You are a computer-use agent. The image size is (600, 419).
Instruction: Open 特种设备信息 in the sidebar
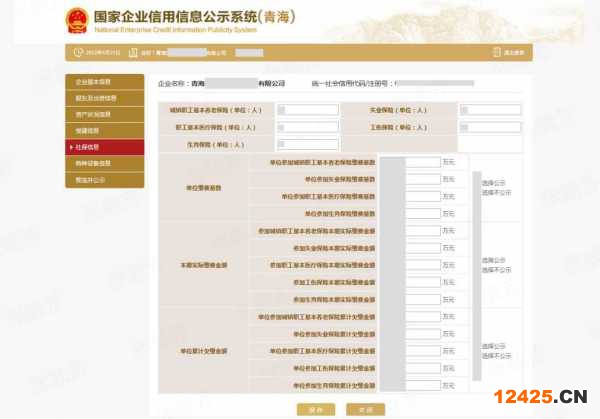104,164
